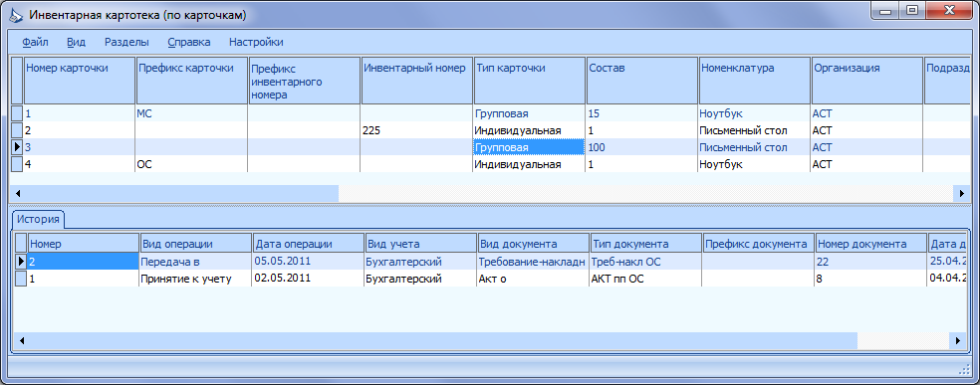Select date 02.05.2011 cell
980x385 pixels.
(x=308, y=279)
